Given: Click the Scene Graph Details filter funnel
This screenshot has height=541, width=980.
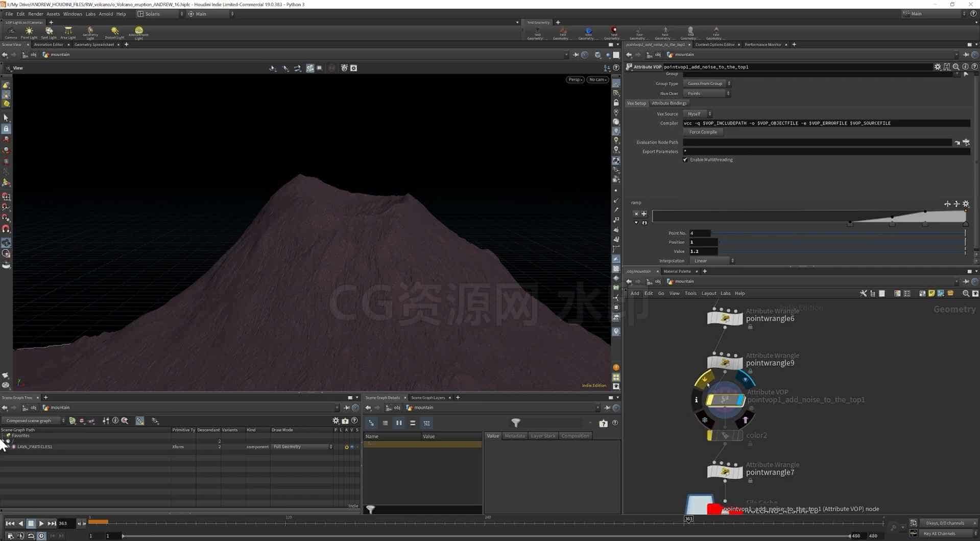Looking at the screenshot, I should (x=516, y=423).
